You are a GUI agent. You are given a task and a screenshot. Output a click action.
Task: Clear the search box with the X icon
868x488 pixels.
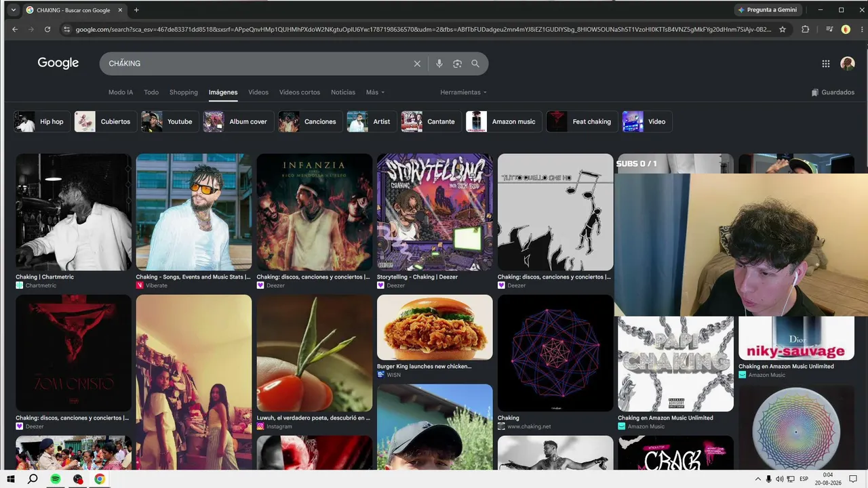point(417,63)
